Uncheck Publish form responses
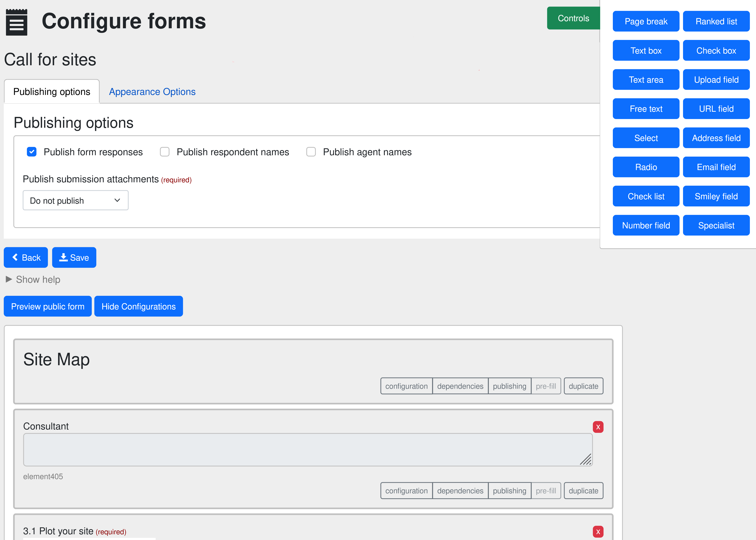756x540 pixels. (32, 152)
